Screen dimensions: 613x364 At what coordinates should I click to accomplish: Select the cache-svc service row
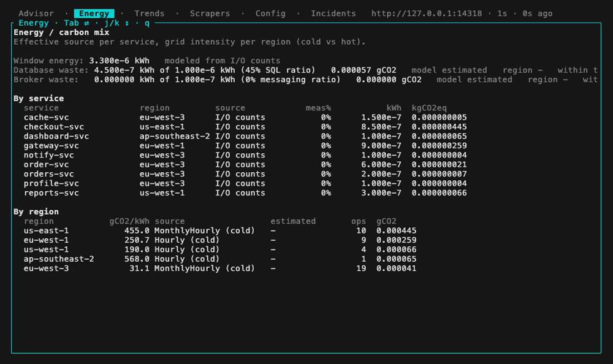(245, 117)
